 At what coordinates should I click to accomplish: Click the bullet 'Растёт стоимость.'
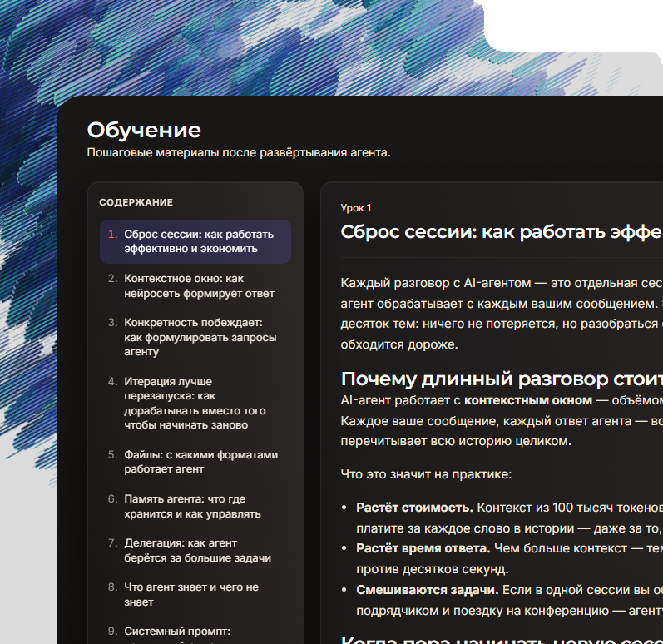[414, 508]
